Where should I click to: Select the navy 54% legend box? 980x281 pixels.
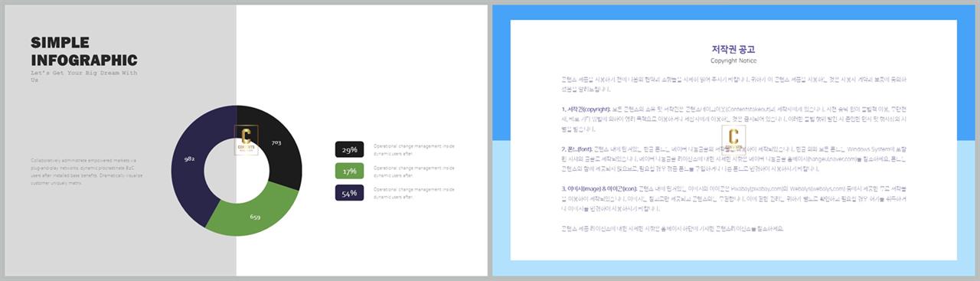tap(349, 193)
